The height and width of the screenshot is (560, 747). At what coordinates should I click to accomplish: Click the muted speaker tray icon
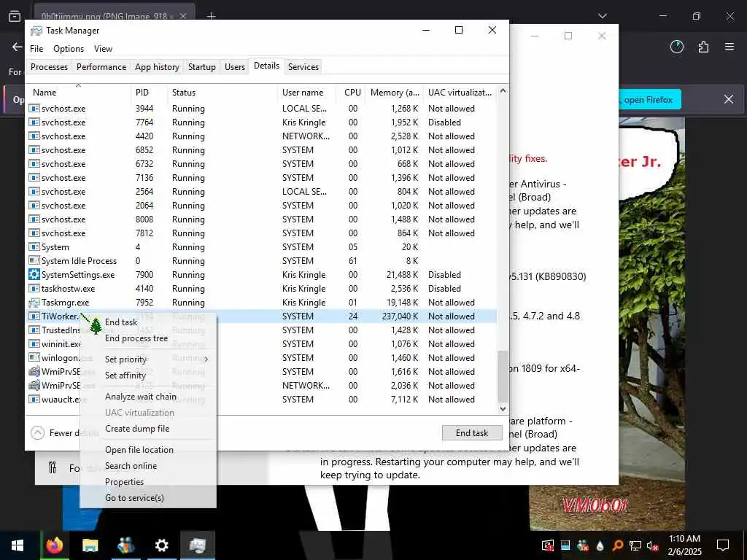pyautogui.click(x=652, y=545)
